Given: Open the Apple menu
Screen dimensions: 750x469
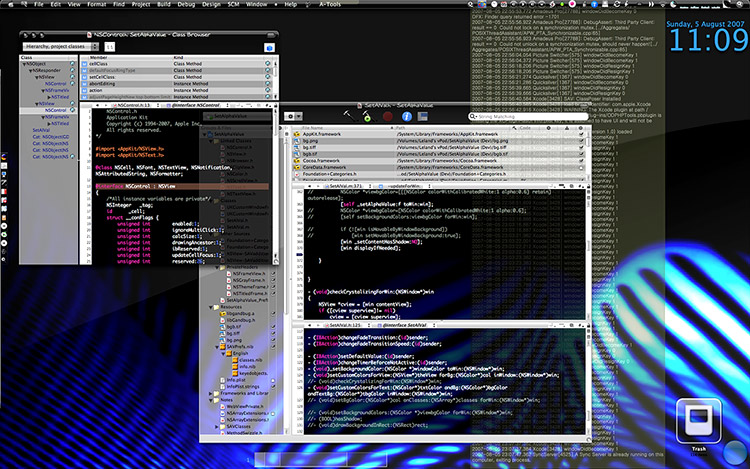Looking at the screenshot, I should [x=11, y=4].
